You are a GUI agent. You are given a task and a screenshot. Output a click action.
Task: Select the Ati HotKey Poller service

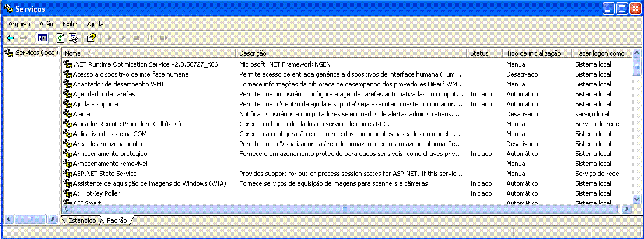tap(96, 193)
